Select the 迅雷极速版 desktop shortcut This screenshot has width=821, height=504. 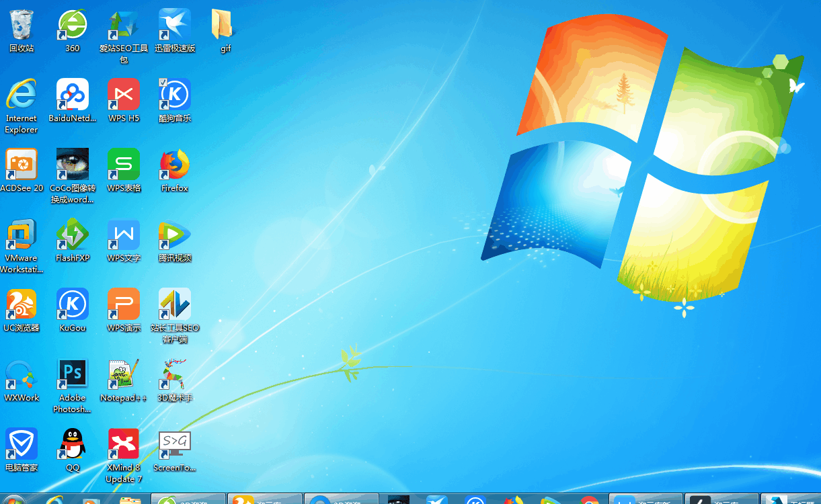pyautogui.click(x=175, y=26)
